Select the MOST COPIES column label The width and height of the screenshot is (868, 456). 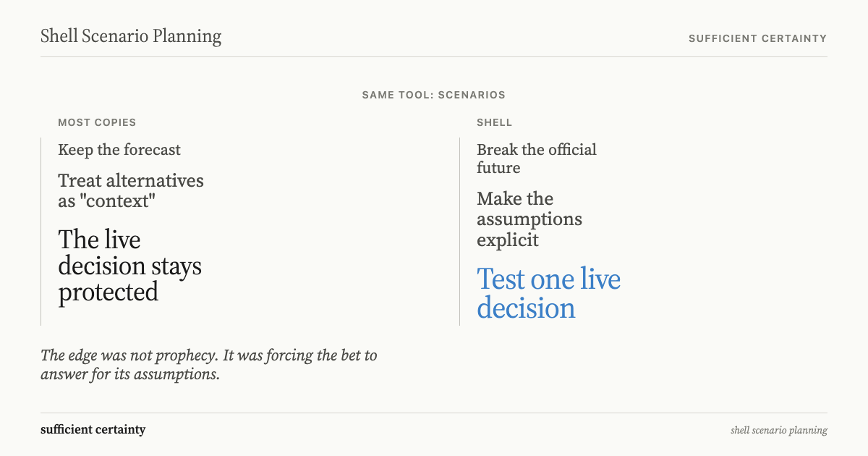97,122
